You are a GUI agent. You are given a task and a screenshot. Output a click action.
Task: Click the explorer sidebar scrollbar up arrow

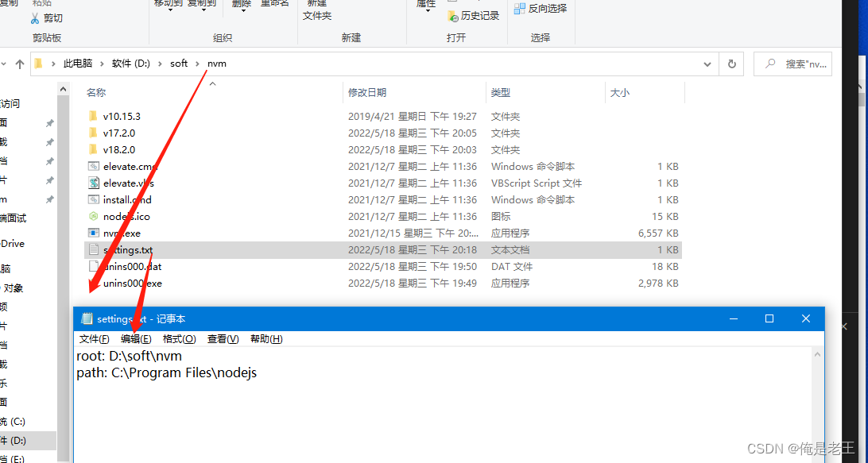(x=63, y=88)
